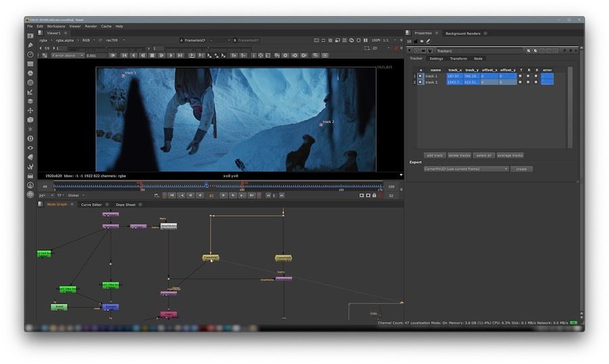
Task: Open the Transform nodes move icon
Action: click(x=30, y=110)
